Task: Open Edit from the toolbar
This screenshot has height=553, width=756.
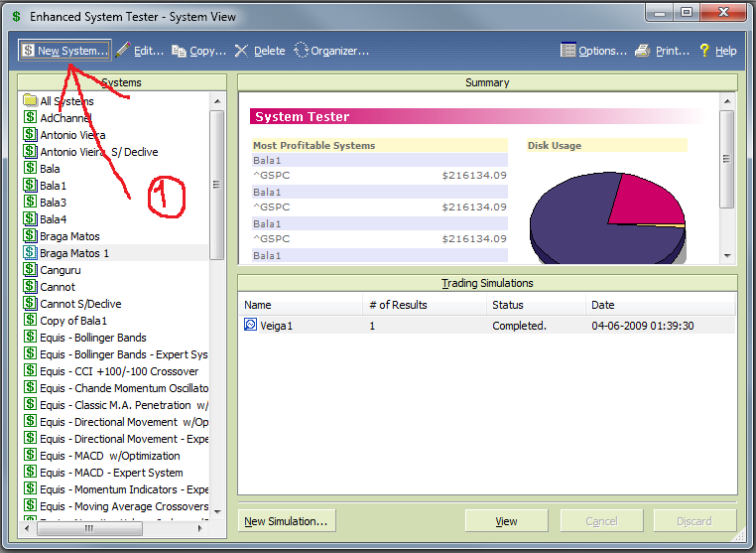Action: click(x=140, y=51)
